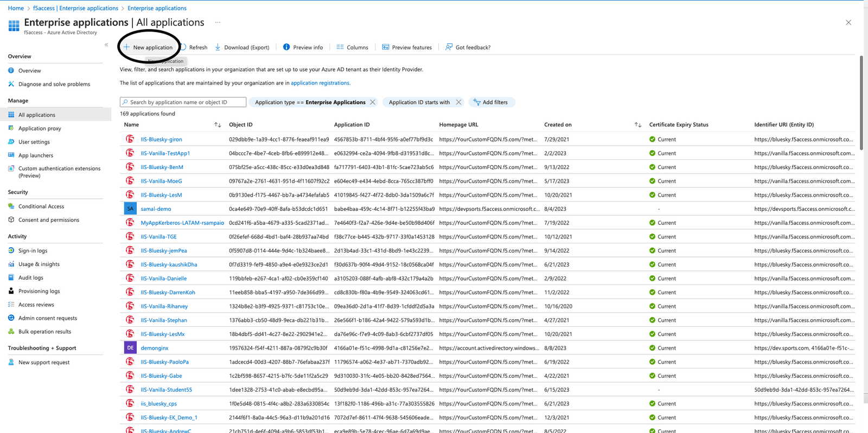Sort the list by Name column arrows
This screenshot has height=433, width=868.
pos(218,125)
